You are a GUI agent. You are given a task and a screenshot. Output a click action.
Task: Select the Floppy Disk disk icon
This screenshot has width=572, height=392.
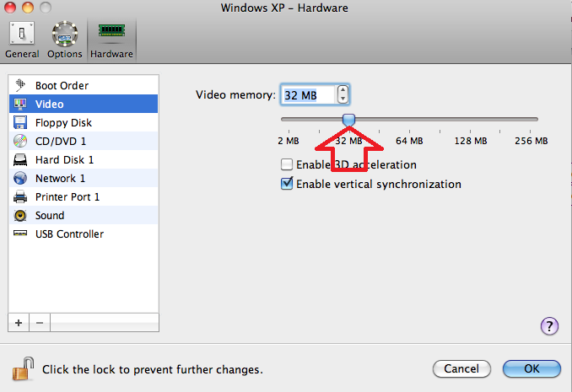20,122
